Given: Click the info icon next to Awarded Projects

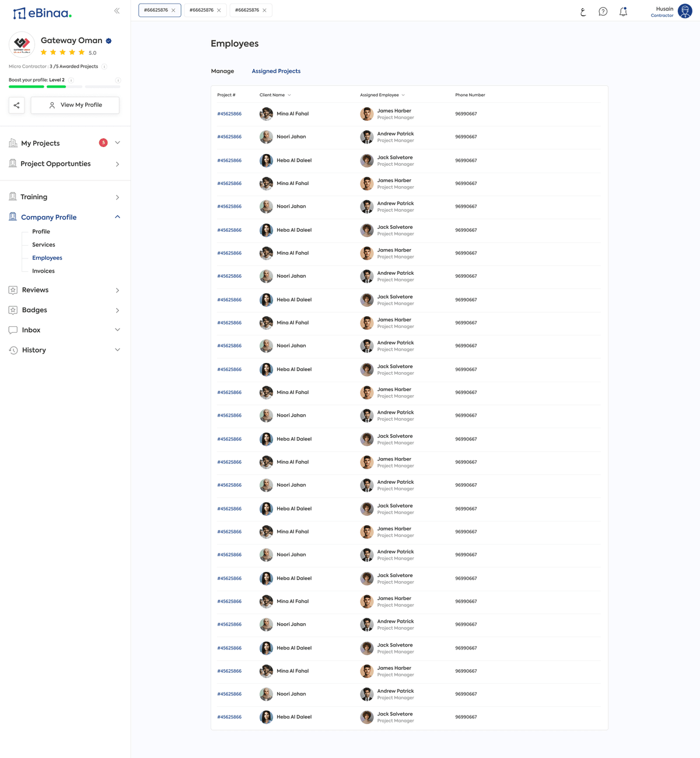Looking at the screenshot, I should pos(104,67).
